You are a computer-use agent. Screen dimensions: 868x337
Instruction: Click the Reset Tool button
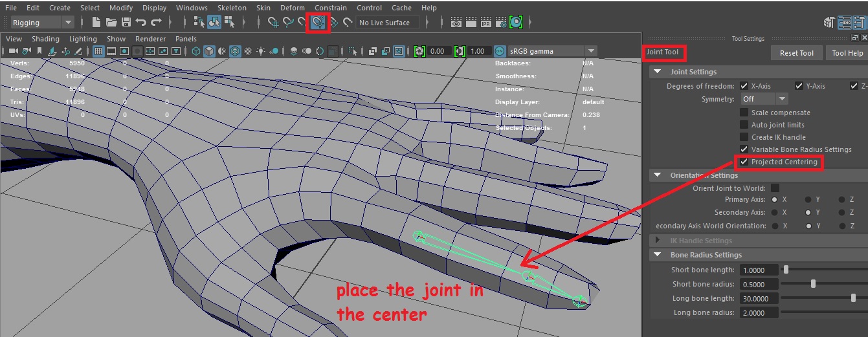click(797, 53)
